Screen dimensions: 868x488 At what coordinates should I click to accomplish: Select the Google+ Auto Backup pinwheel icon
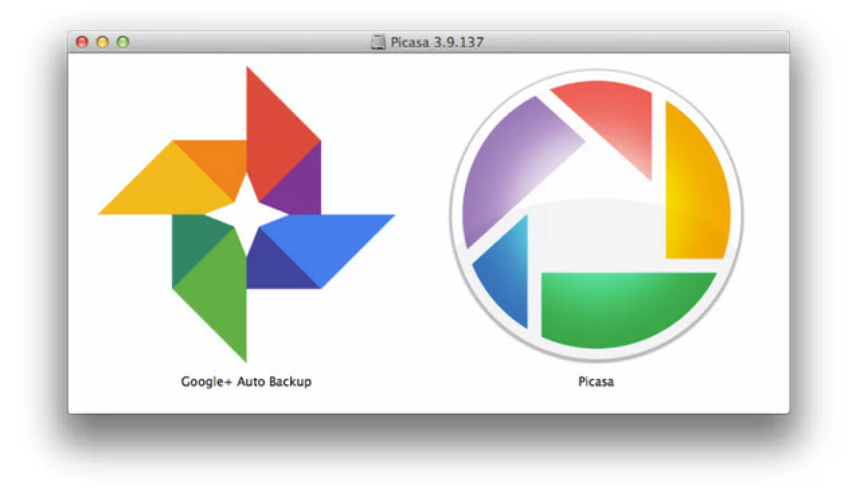pyautogui.click(x=247, y=214)
